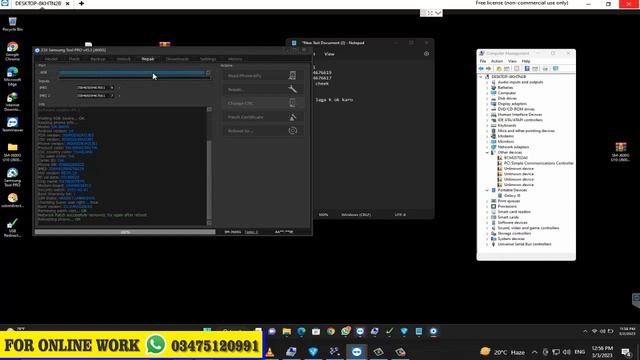Show hidden icons chevron in local tray
Image resolution: width=640 pixels, height=360 pixels.
(534, 352)
